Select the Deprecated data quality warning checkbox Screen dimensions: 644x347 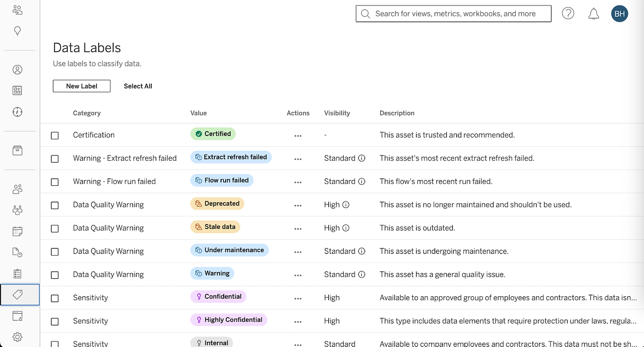click(x=55, y=205)
